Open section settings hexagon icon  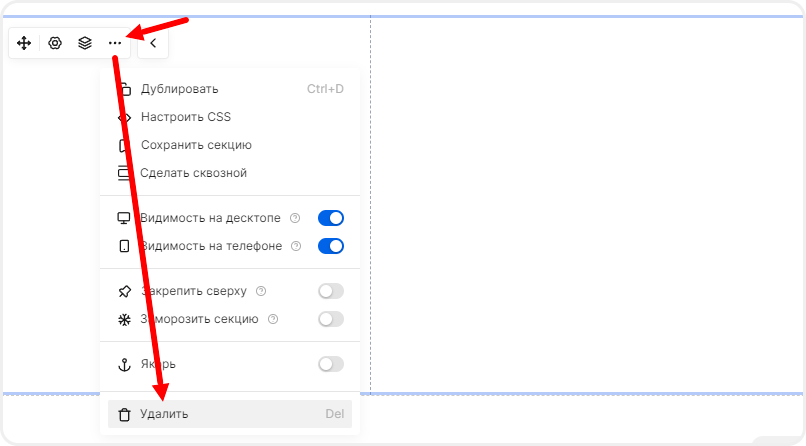tap(55, 44)
